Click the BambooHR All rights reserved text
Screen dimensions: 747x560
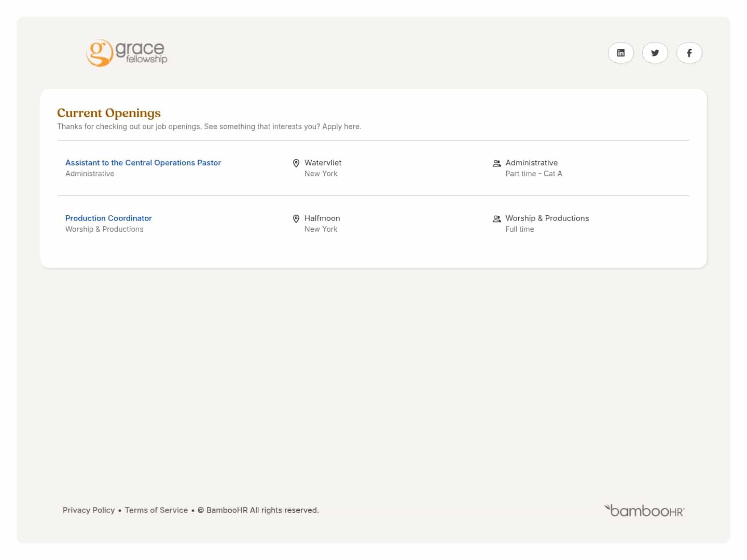point(262,510)
